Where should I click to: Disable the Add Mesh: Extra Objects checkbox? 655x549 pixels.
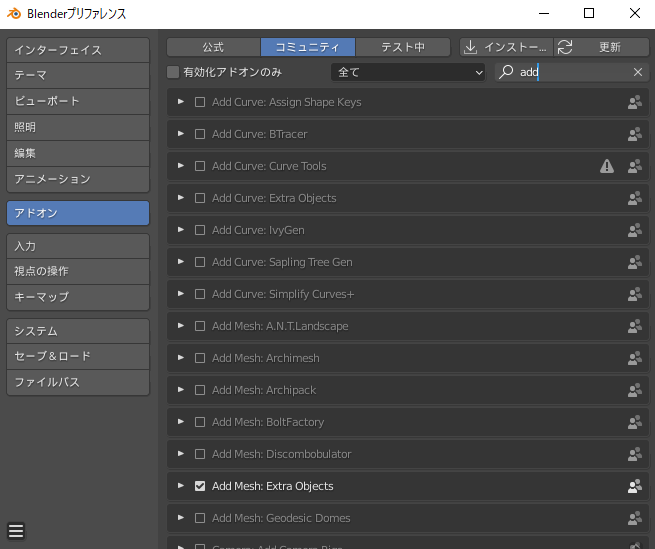coord(200,486)
